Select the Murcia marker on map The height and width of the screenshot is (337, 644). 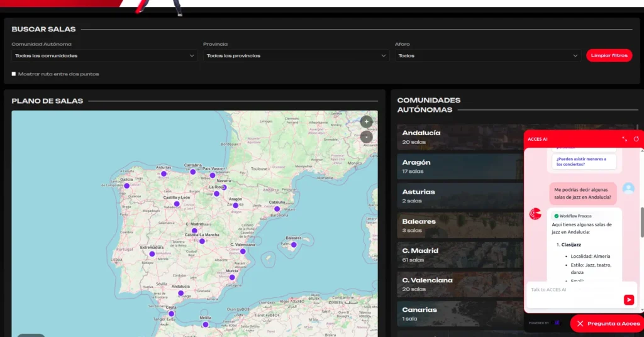coord(232,277)
